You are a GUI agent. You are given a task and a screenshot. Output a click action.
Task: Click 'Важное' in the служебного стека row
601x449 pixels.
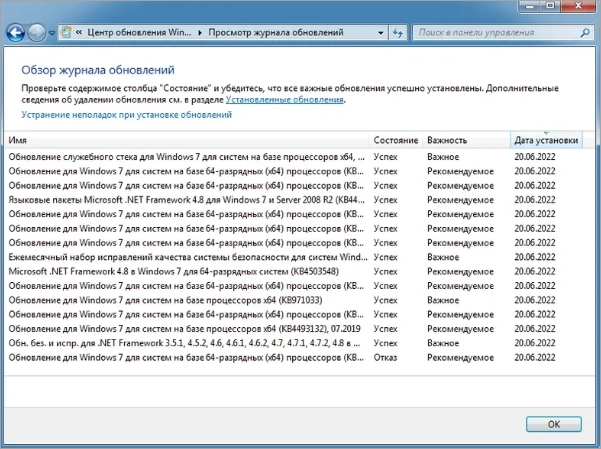pyautogui.click(x=443, y=157)
